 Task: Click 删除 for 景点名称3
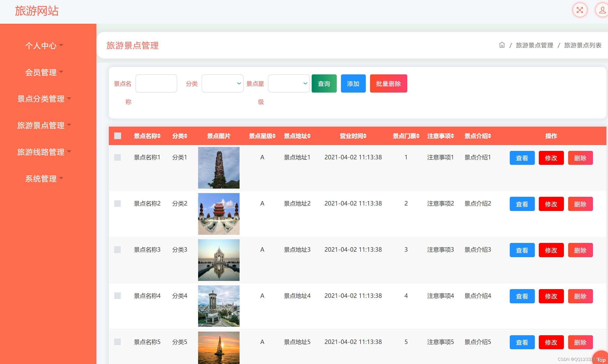(580, 250)
